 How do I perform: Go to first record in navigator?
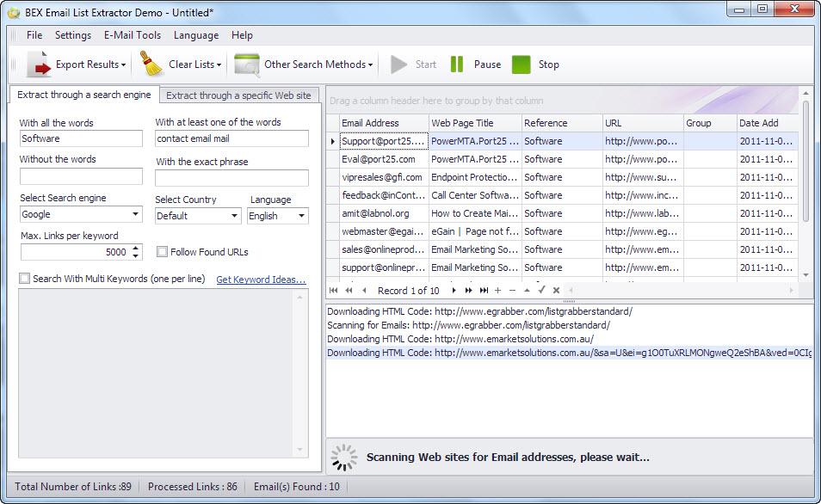click(334, 290)
